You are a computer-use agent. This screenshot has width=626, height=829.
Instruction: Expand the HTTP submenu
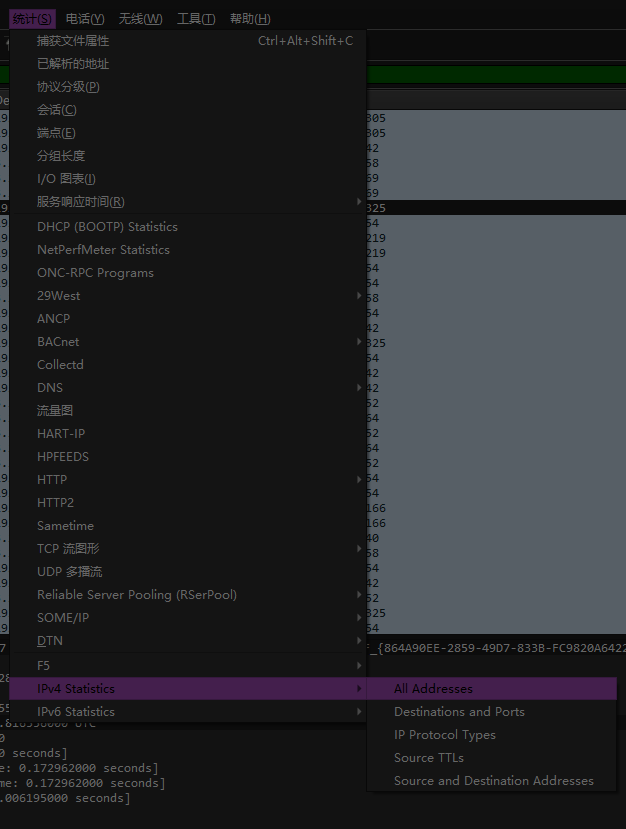tap(52, 480)
